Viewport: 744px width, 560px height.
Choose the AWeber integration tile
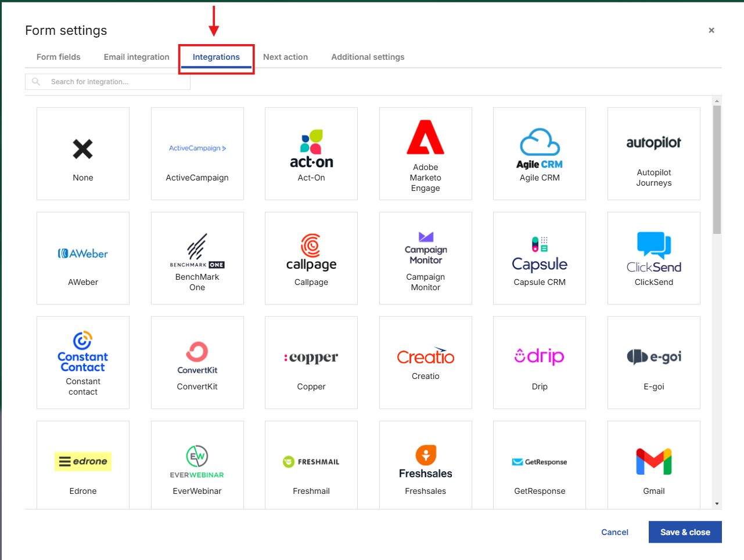(x=83, y=258)
